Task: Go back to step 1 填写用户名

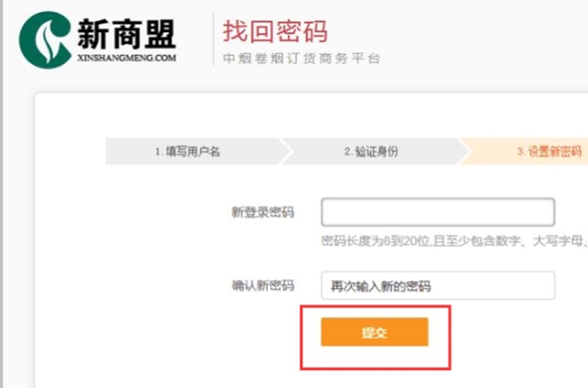Action: (187, 151)
